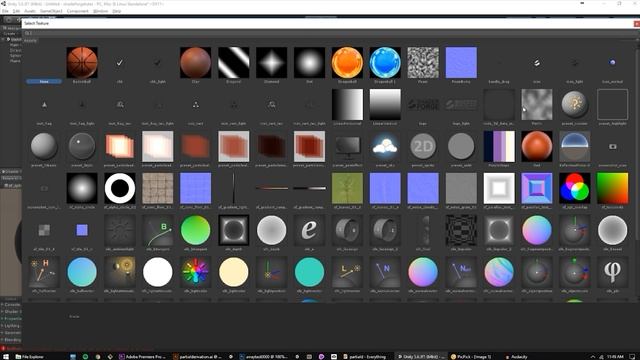
Task: Select the white outlined square highlight preset
Action: point(612,104)
